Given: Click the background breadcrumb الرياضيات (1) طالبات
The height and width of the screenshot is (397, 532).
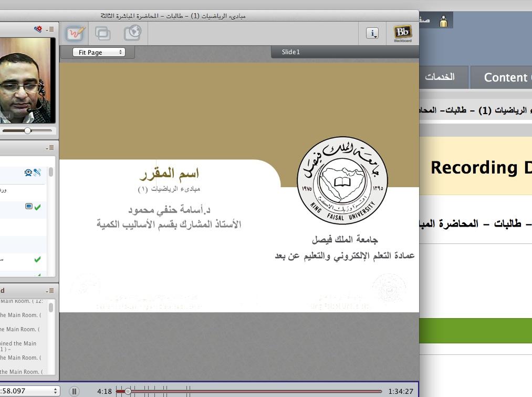Looking at the screenshot, I should (x=475, y=110).
